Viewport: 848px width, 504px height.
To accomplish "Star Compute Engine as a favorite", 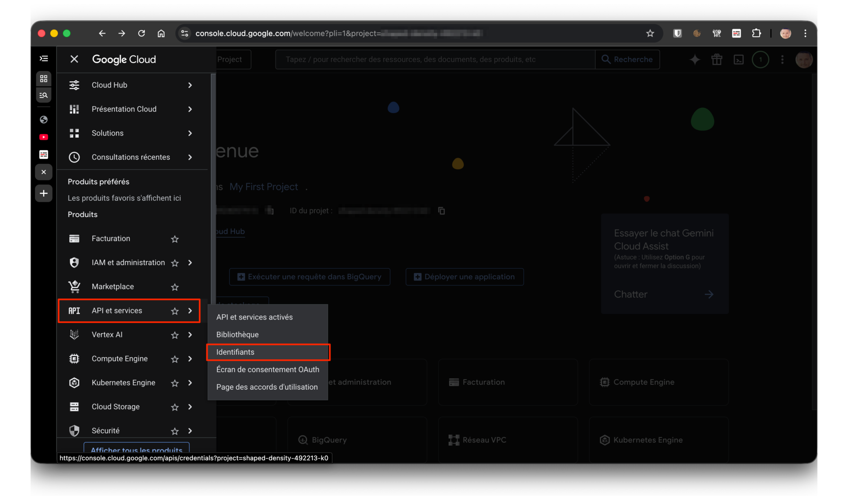I will coord(175,359).
